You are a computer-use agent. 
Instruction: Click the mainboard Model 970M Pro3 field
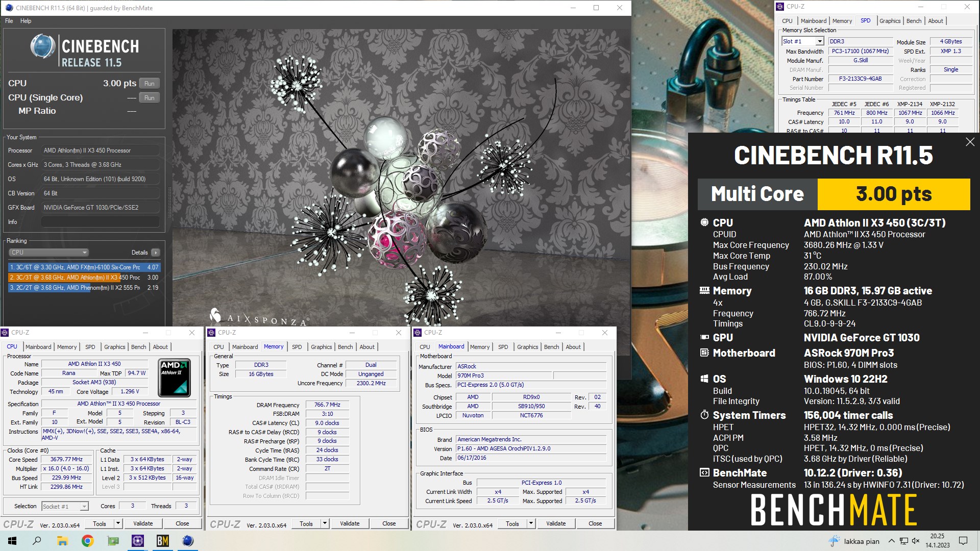(504, 375)
